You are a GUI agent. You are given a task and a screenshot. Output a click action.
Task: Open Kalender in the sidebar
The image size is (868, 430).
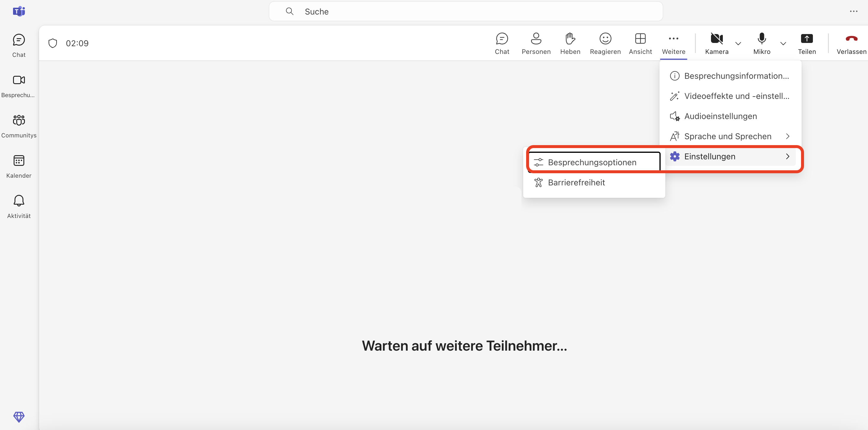click(19, 166)
